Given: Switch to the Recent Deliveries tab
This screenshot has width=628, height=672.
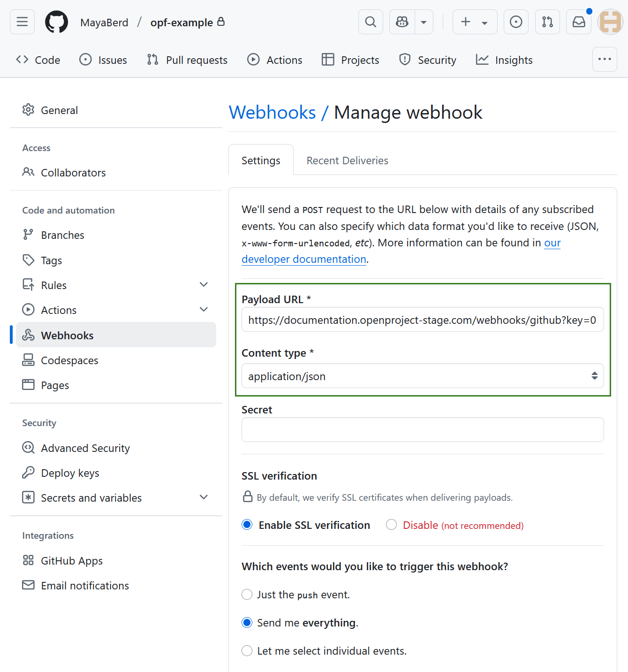Looking at the screenshot, I should [x=347, y=160].
